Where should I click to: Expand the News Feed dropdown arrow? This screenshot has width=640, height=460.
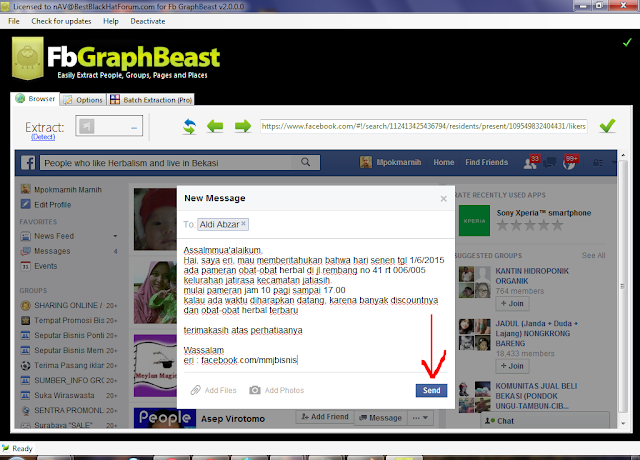tap(115, 236)
